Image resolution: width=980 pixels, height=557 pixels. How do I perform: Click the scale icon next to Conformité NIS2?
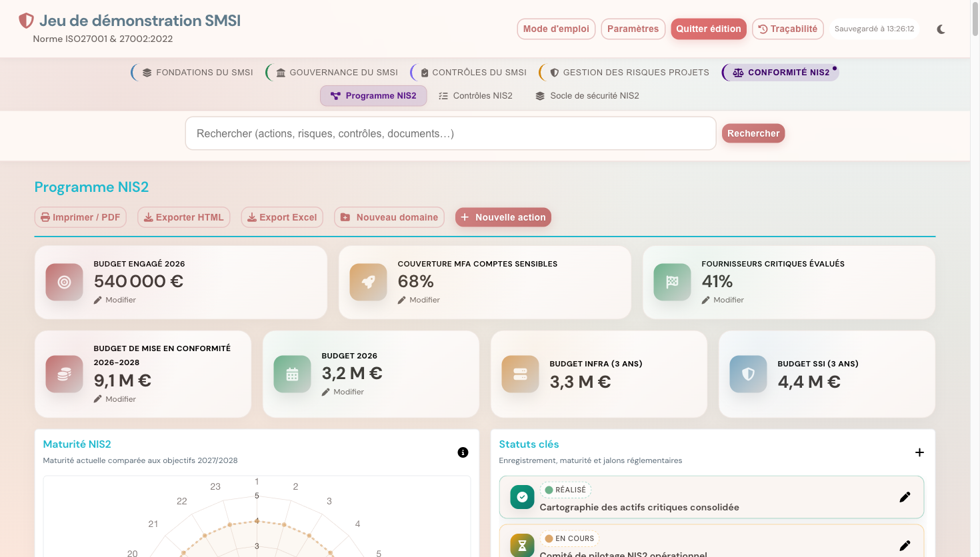pyautogui.click(x=737, y=71)
